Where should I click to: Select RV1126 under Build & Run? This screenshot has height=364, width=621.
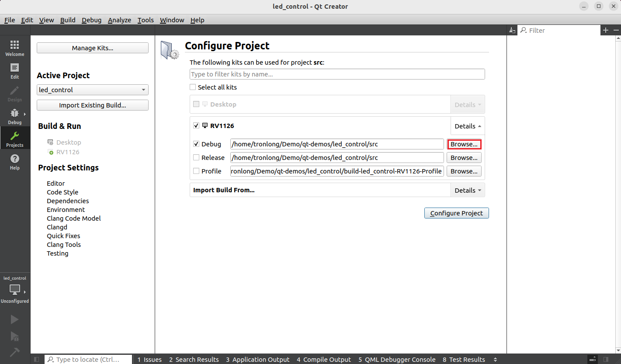68,152
